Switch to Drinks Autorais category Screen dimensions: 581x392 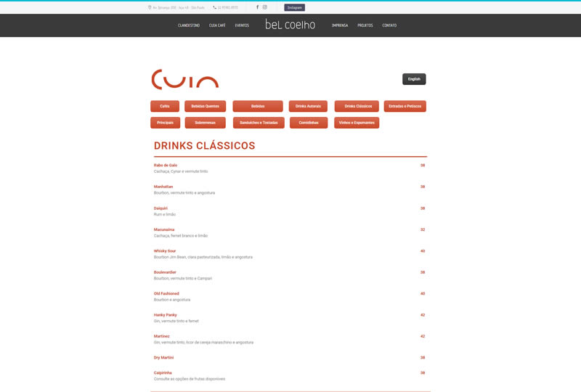click(x=308, y=106)
